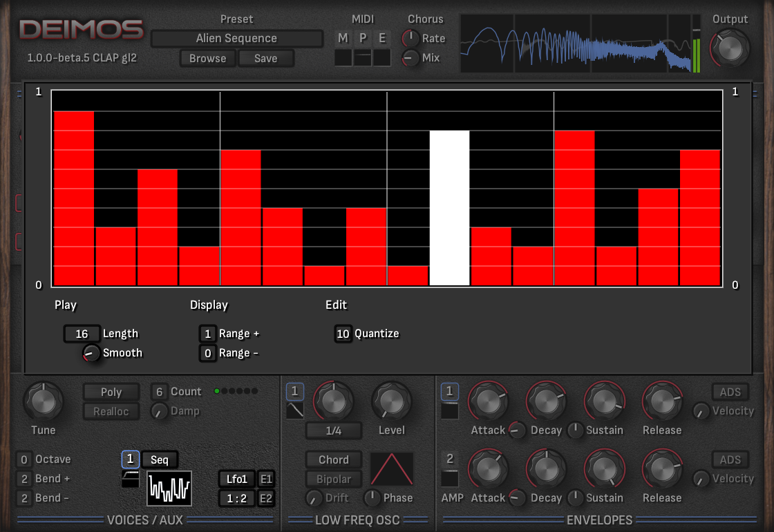Click the LFO Level knob
This screenshot has height=532, width=774.
(391, 401)
